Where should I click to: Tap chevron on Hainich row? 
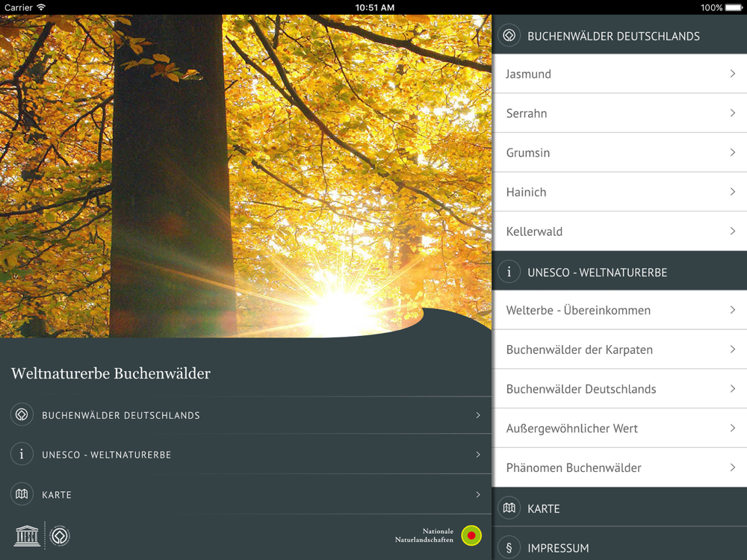733,192
